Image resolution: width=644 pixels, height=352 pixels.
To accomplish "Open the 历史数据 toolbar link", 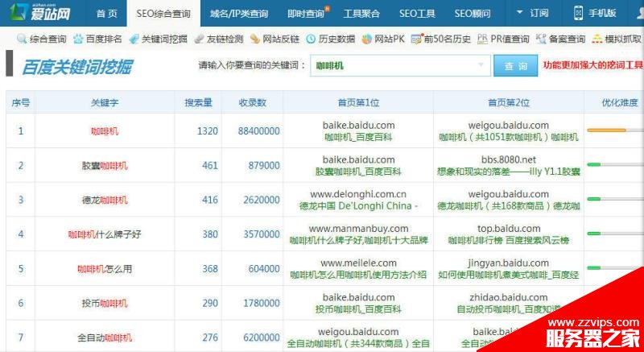I will click(x=336, y=39).
